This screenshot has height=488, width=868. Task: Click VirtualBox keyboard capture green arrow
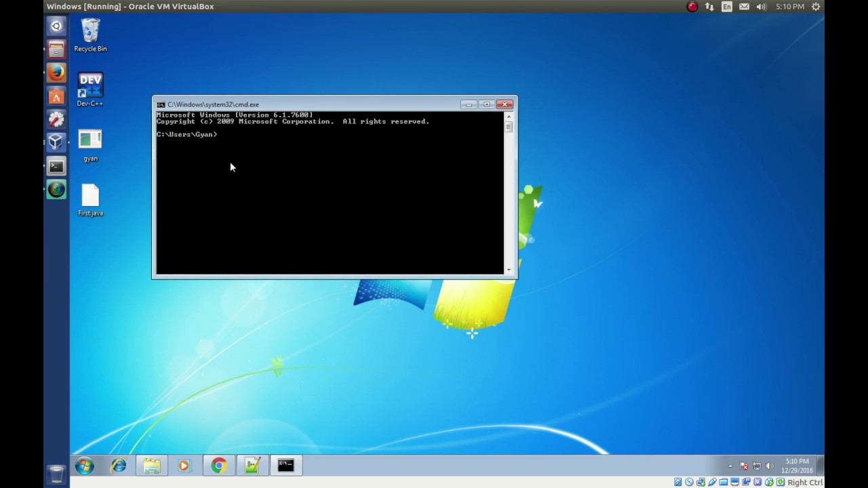(781, 482)
